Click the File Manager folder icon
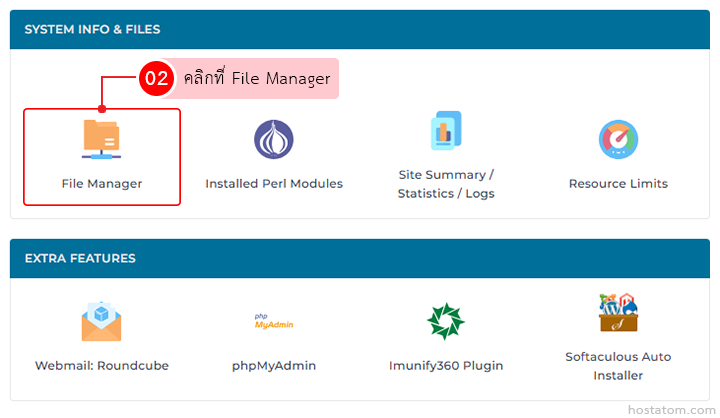The width and height of the screenshot is (720, 418). click(x=101, y=139)
